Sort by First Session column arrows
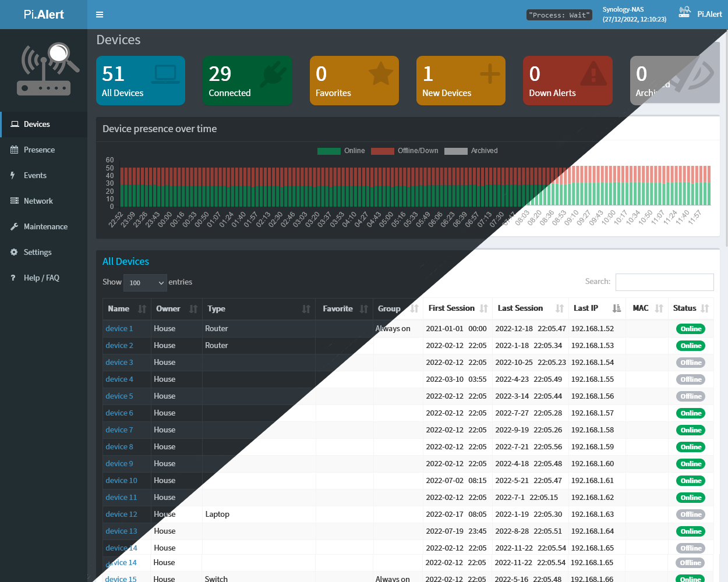The height and width of the screenshot is (582, 728). pos(483,308)
